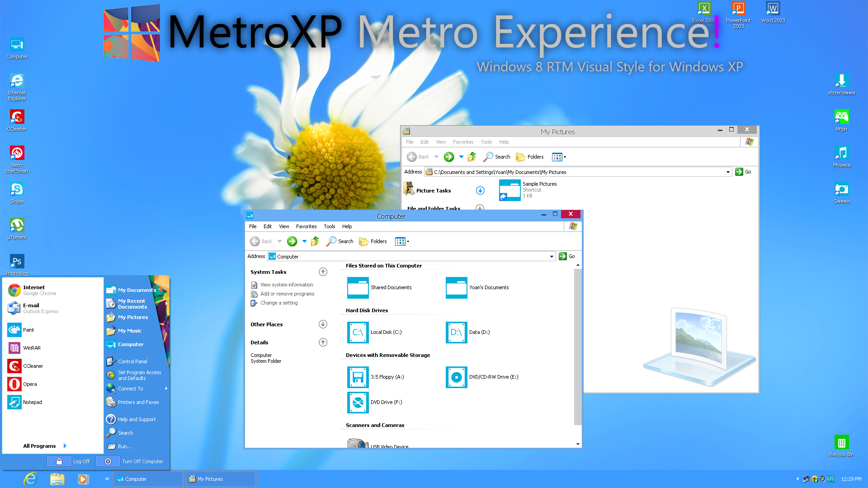This screenshot has width=868, height=488.
Task: Click Computer window vertical scrollbar
Action: [x=578, y=347]
